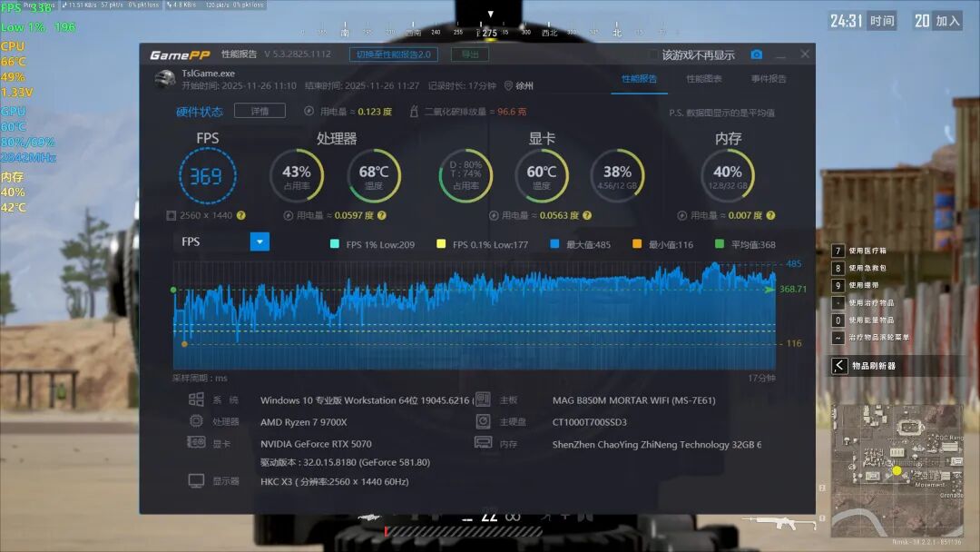
Task: Click the 平均值 green legend swatch
Action: point(720,244)
